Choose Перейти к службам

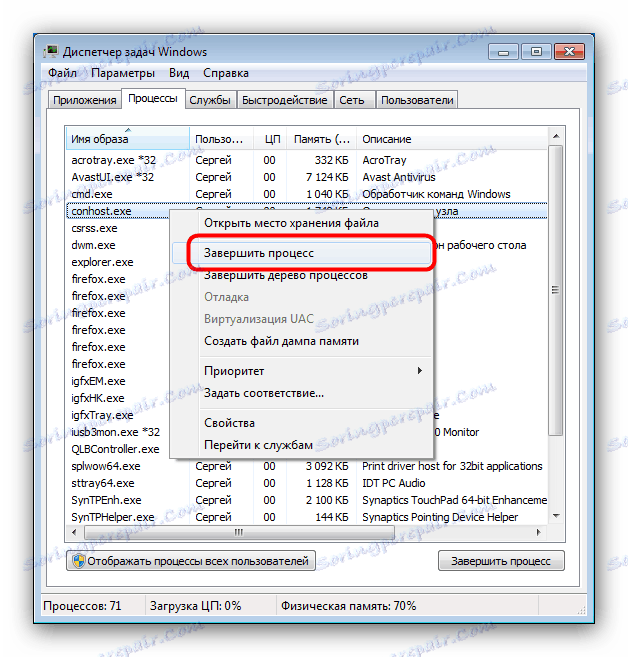point(302,445)
